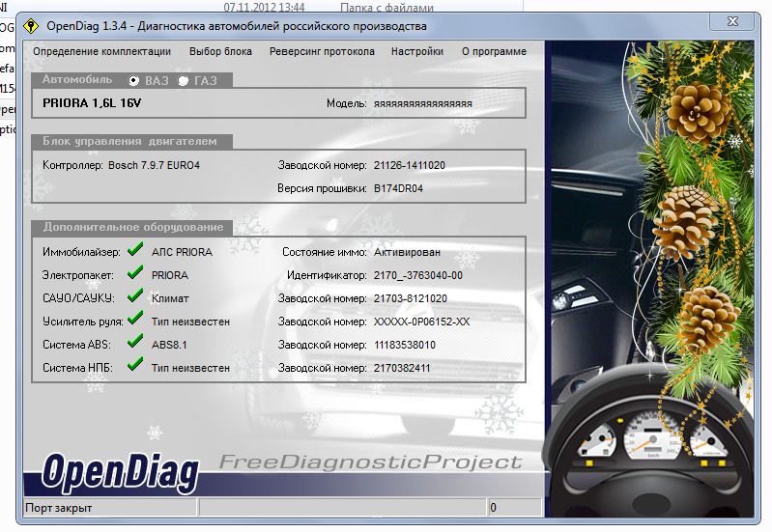Click the Bosch 7.9.7 EURO4 controller text
The image size is (772, 532).
(x=154, y=165)
